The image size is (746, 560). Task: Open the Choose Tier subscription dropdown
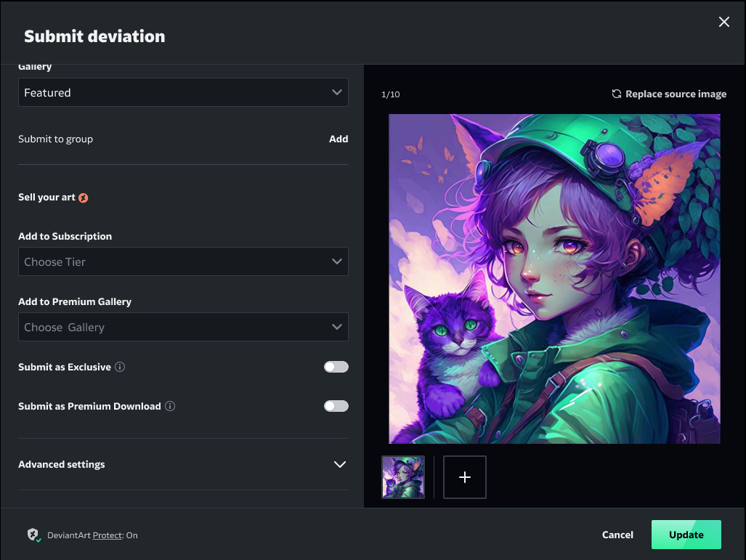coord(183,261)
